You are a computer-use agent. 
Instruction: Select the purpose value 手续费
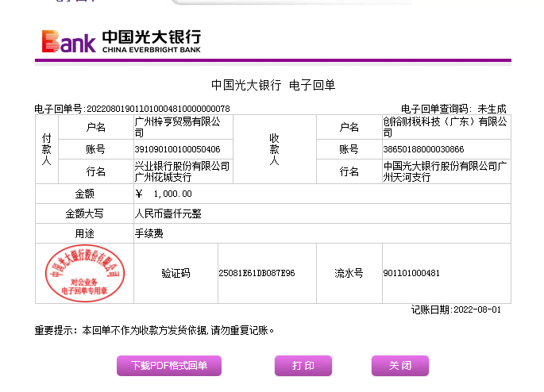click(x=149, y=233)
